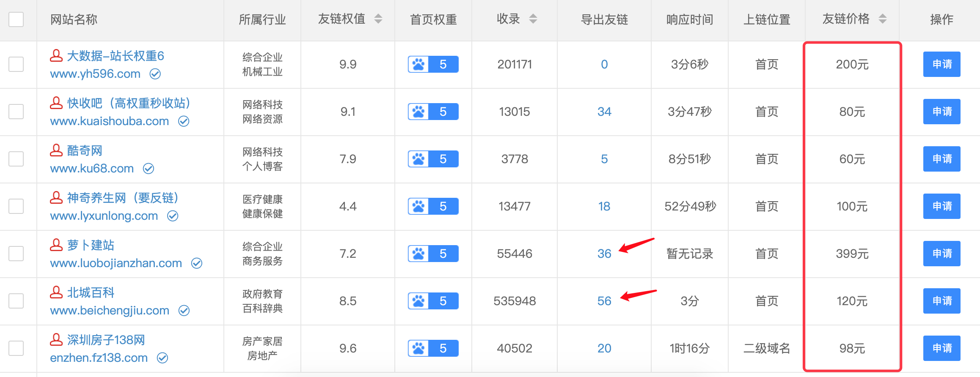980x377 pixels.
Task: Open link www.ku68.com
Action: click(x=92, y=169)
